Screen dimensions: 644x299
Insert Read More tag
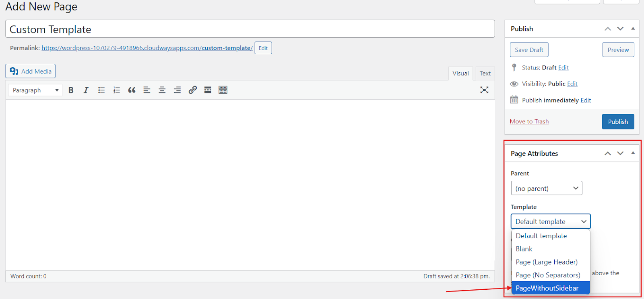(208, 90)
